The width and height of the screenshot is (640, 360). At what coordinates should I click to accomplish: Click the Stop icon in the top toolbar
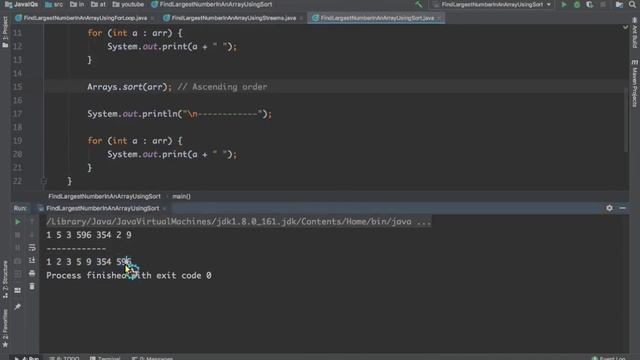coord(603,4)
